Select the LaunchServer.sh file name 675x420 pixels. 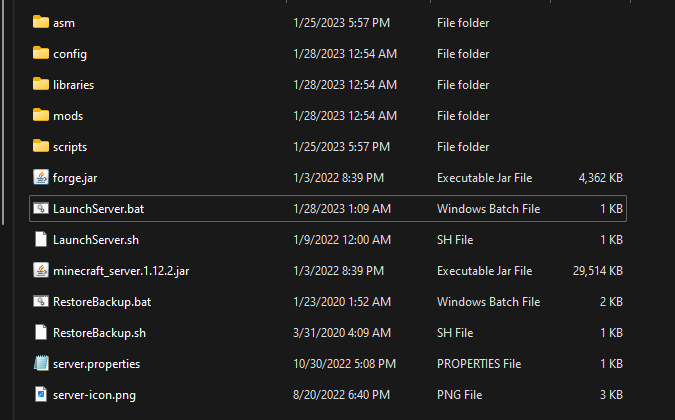coord(96,240)
